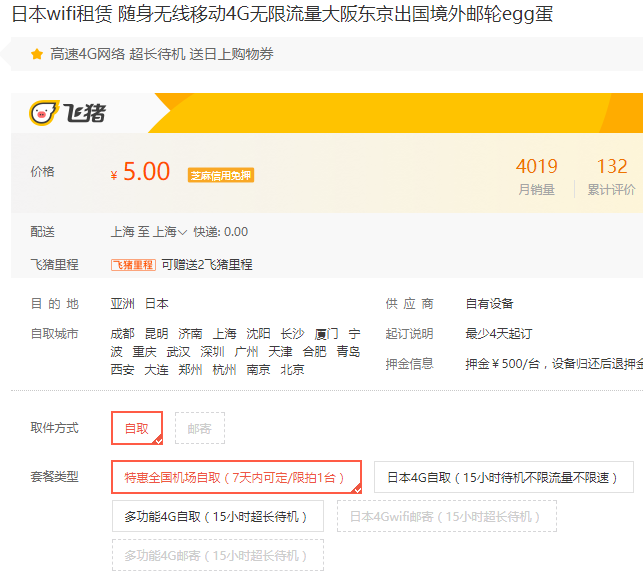The width and height of the screenshot is (643, 581).
Task: Click 合肥 in self-pickup cities
Action: click(315, 352)
